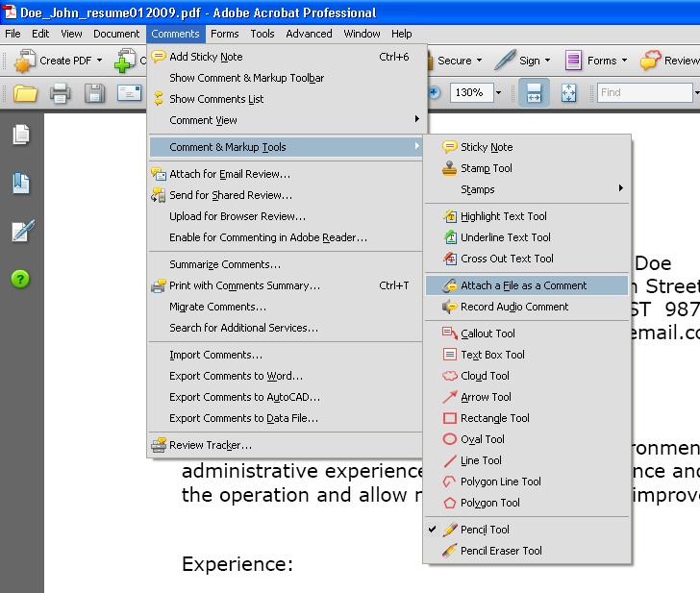Select the Oval Tool

pyautogui.click(x=527, y=439)
